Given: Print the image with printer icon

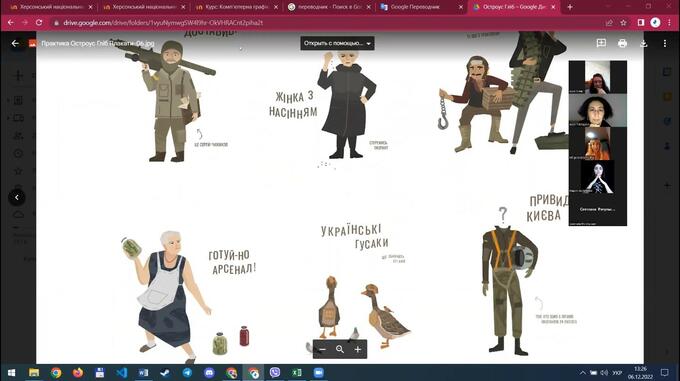Looking at the screenshot, I should tap(622, 43).
